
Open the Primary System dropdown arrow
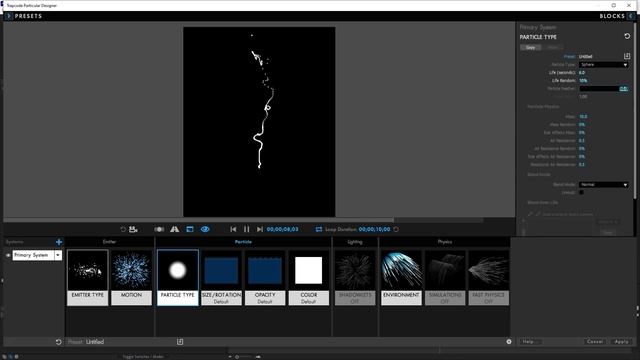tap(58, 256)
